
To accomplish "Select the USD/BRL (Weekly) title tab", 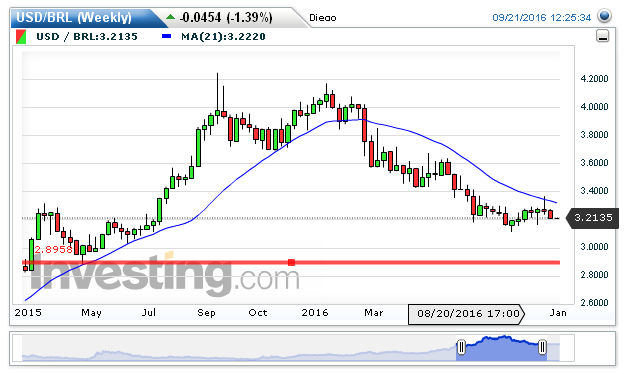I will click(x=74, y=17).
